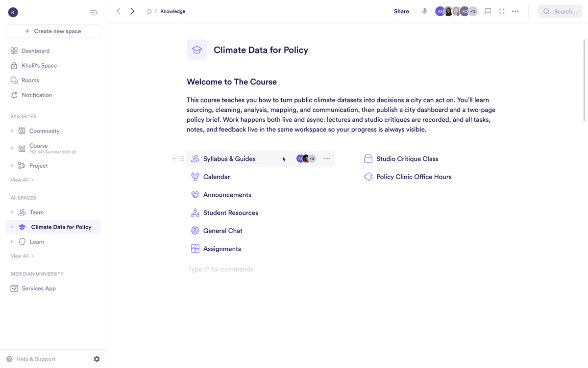
Task: Open the top bar more options menu
Action: [x=515, y=11]
